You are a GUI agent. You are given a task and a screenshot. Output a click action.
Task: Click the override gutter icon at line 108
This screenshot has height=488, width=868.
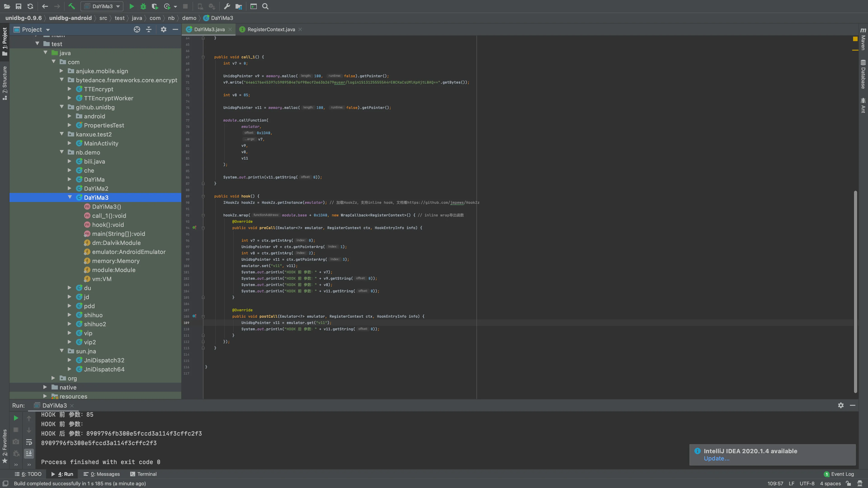coord(194,316)
